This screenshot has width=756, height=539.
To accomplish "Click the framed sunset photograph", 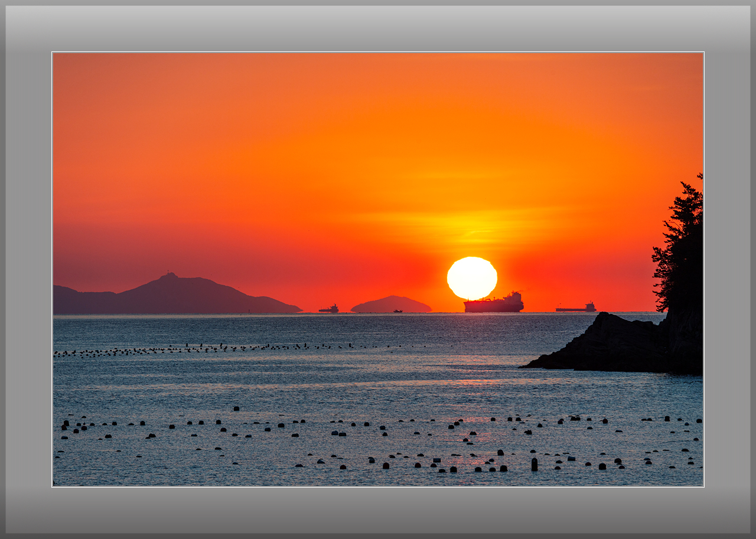I will (378, 269).
